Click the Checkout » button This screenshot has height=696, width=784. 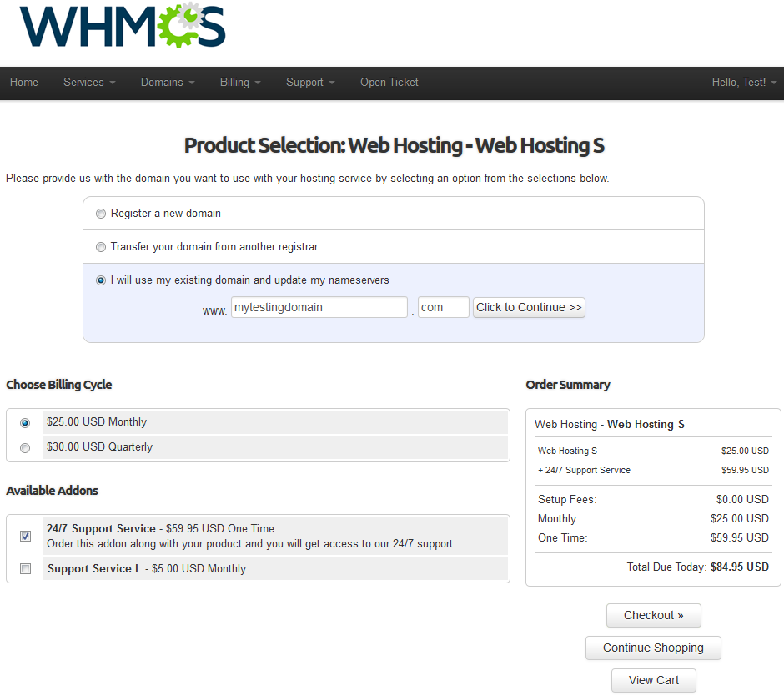654,615
